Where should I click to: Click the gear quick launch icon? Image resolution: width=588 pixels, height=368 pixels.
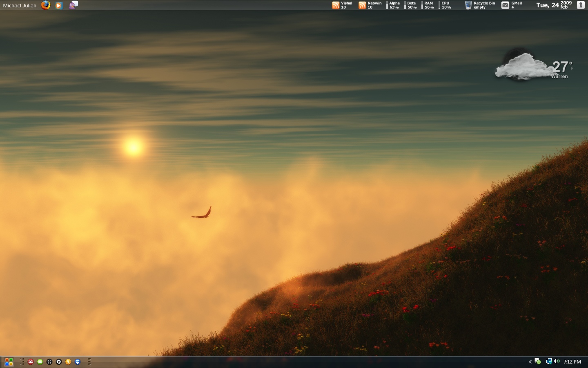click(x=59, y=362)
